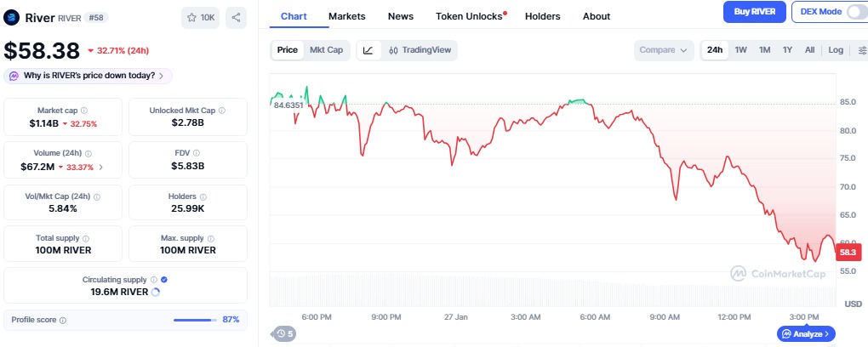Click the Buy RIVER button
This screenshot has height=347, width=868.
tap(754, 12)
